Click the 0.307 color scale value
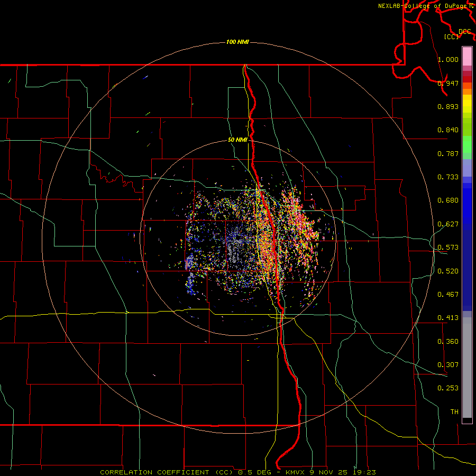This screenshot has width=476, height=476. click(x=448, y=365)
